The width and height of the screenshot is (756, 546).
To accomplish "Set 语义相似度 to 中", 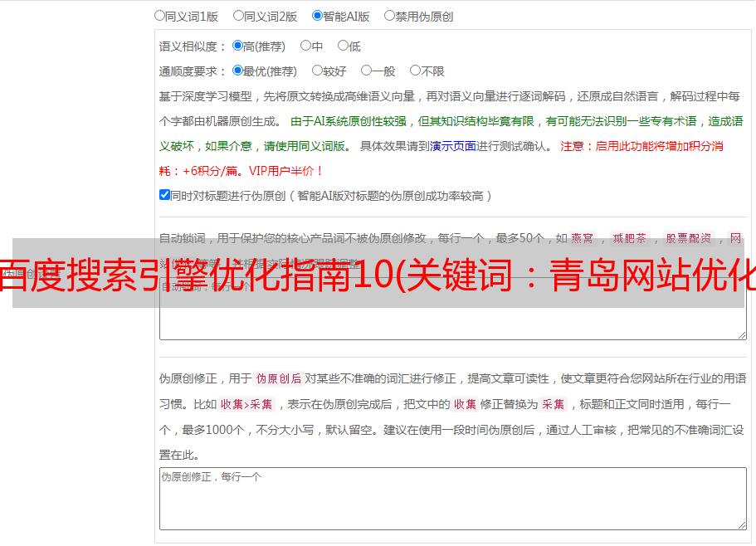I will pos(305,46).
